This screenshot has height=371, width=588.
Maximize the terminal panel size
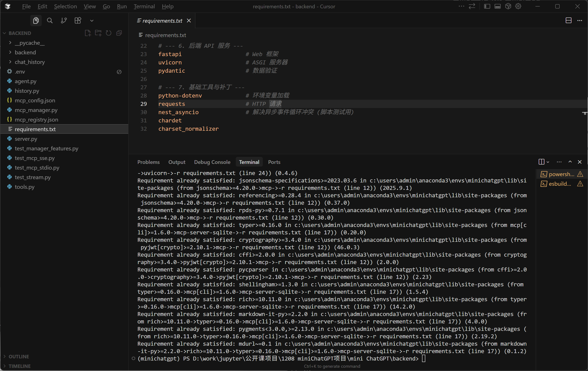coord(570,162)
